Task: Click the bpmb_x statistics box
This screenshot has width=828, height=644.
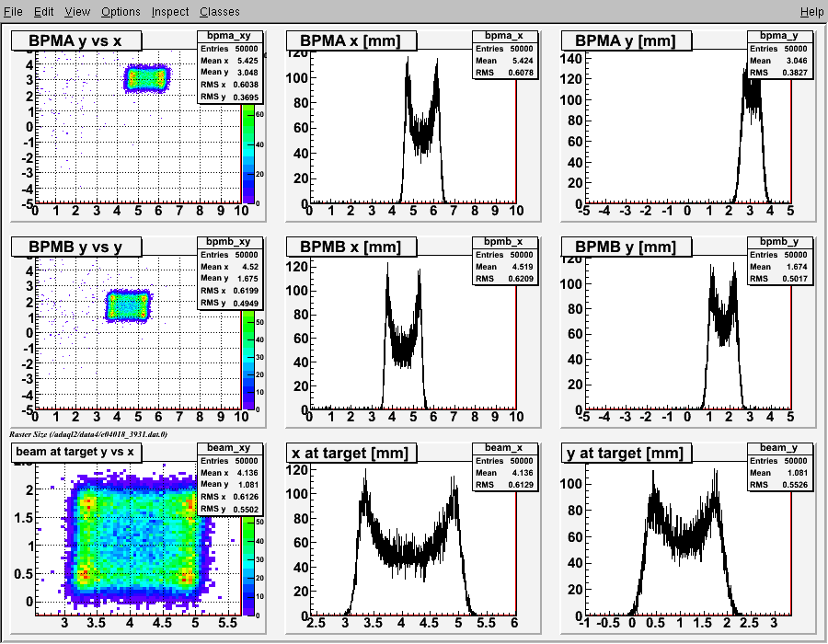Action: [505, 260]
